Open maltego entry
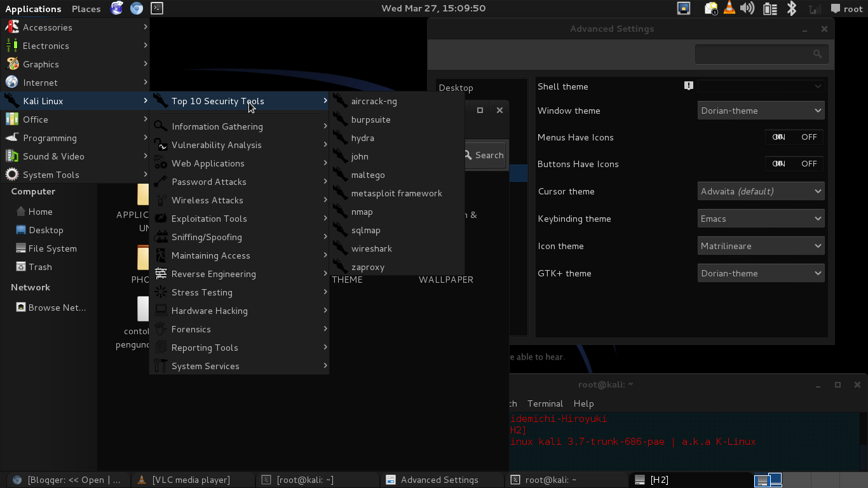868x488 pixels. [x=397, y=175]
